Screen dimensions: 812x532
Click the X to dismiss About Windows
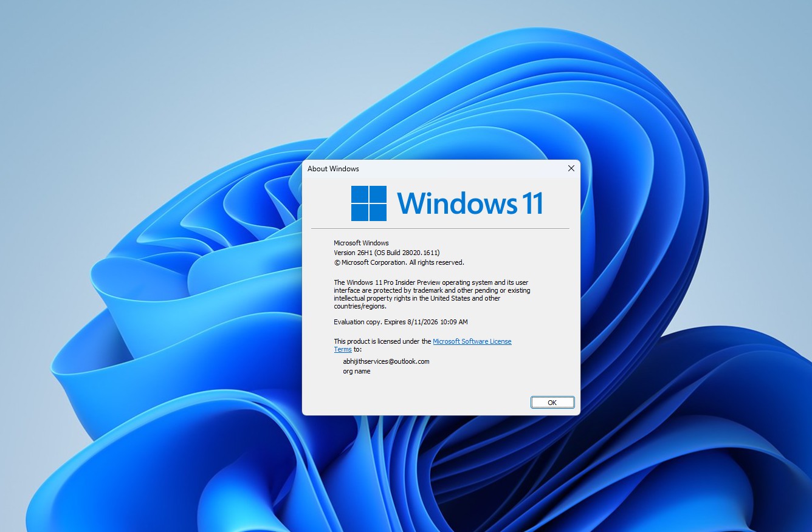click(571, 168)
